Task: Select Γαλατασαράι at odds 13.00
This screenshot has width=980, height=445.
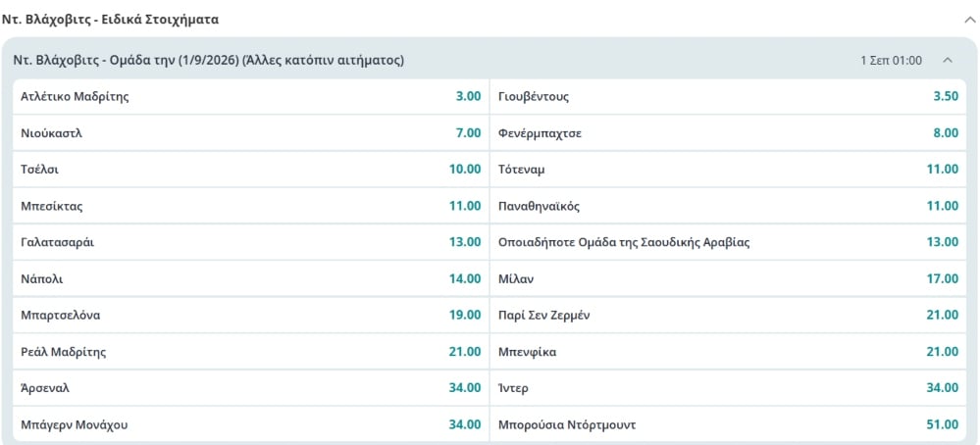Action: tap(250, 242)
